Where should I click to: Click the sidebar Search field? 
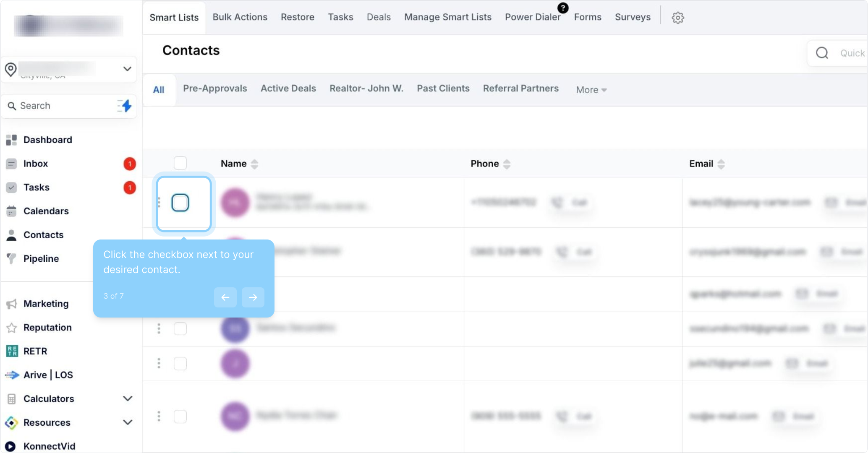(63, 106)
